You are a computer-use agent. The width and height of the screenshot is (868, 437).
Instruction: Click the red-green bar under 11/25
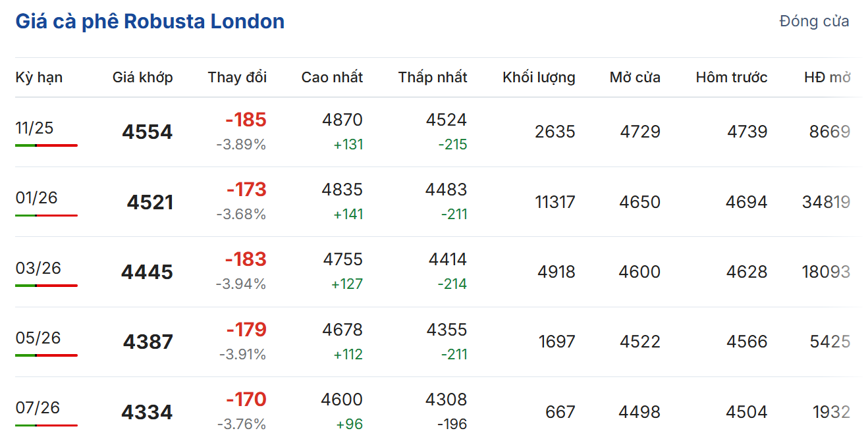pyautogui.click(x=46, y=145)
